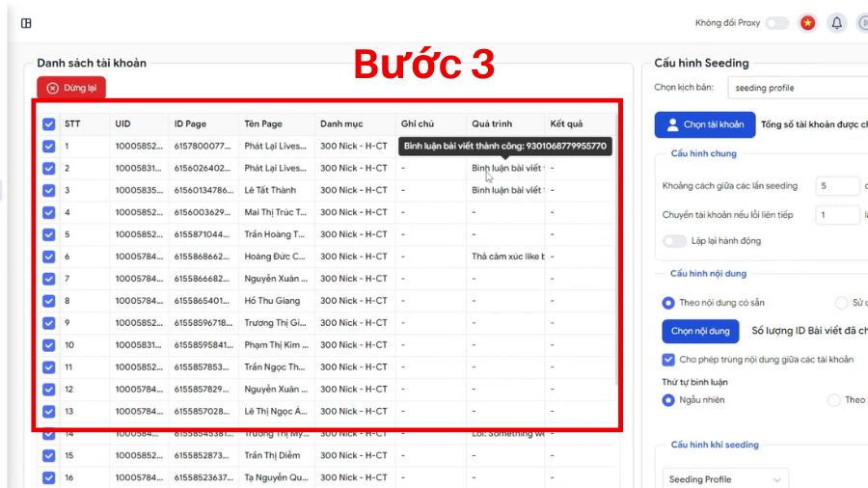Click the Phạm Thị Kim ... page name
The width and height of the screenshot is (868, 488).
click(x=276, y=345)
